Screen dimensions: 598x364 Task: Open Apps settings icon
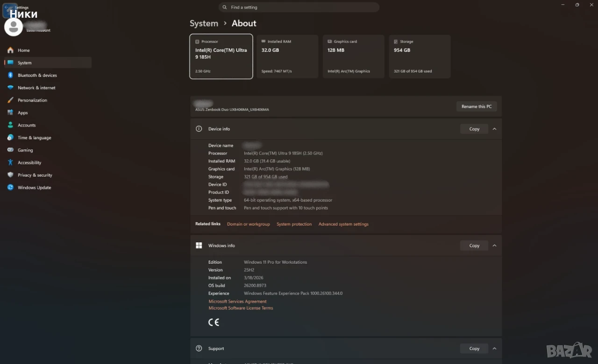click(10, 112)
